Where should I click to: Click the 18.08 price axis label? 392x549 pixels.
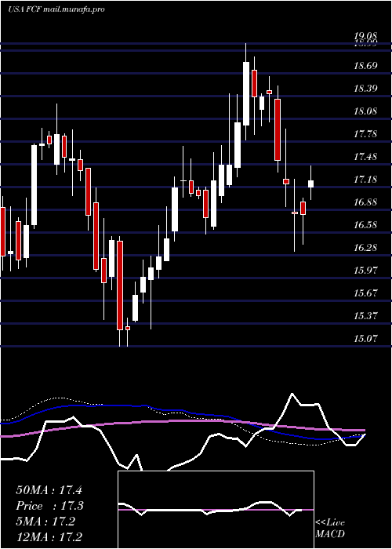(x=365, y=111)
